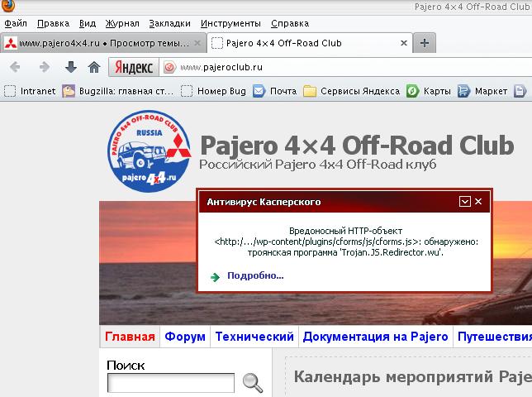Expand Kaspersky popup options dropdown arrow

click(465, 201)
